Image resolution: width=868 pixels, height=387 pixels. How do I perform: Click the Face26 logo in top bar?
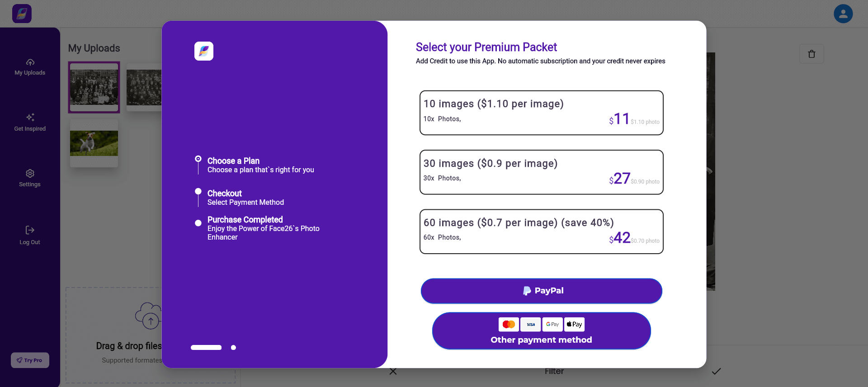click(x=22, y=14)
